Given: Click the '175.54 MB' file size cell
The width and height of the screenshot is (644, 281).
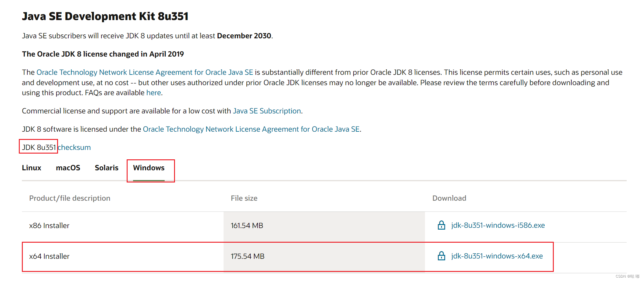Looking at the screenshot, I should pyautogui.click(x=324, y=256).
